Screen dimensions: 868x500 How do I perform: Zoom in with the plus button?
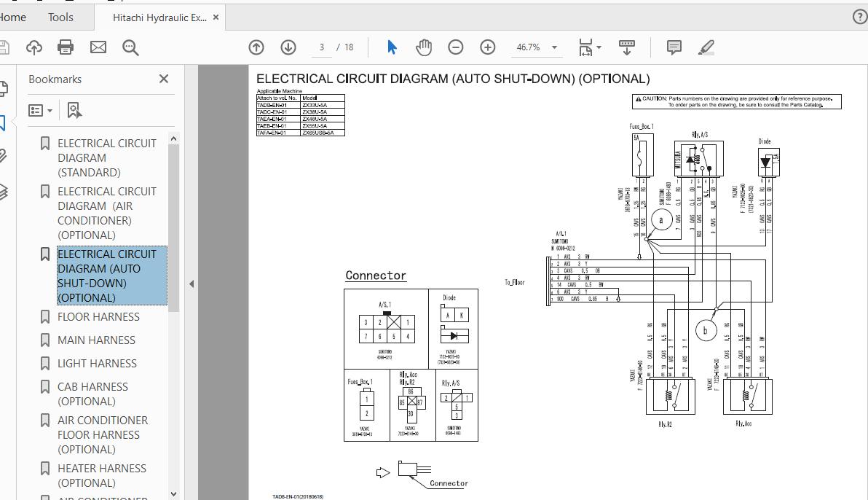coord(488,47)
